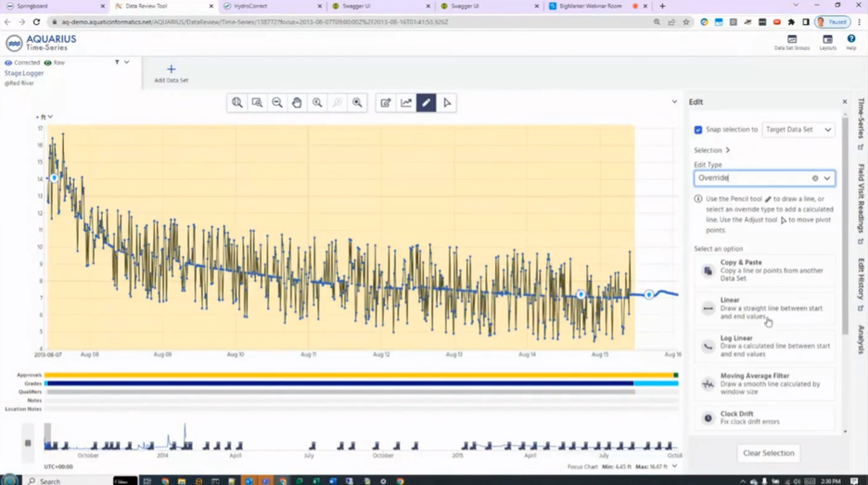868x485 pixels.
Task: Click the Windows Start button
Action: (x=10, y=480)
